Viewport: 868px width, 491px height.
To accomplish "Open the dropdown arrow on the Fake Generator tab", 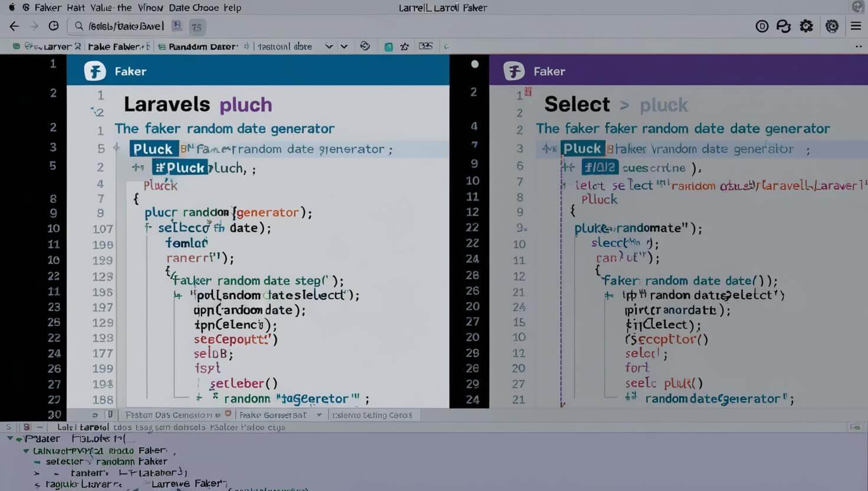I will coord(318,415).
